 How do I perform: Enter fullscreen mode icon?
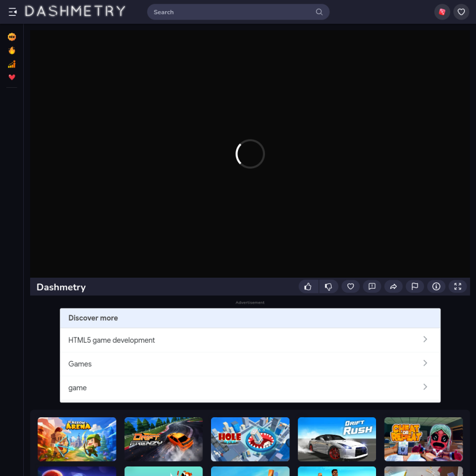click(x=457, y=287)
